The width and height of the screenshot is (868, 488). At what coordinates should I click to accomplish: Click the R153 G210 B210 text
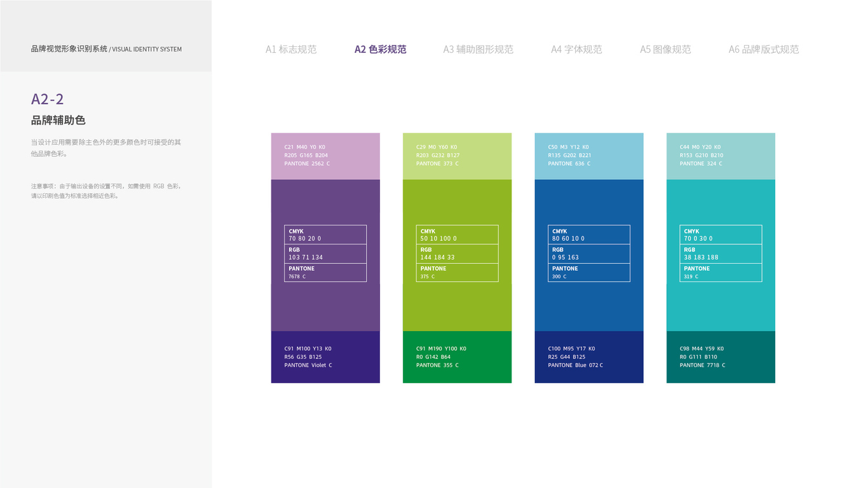702,155
